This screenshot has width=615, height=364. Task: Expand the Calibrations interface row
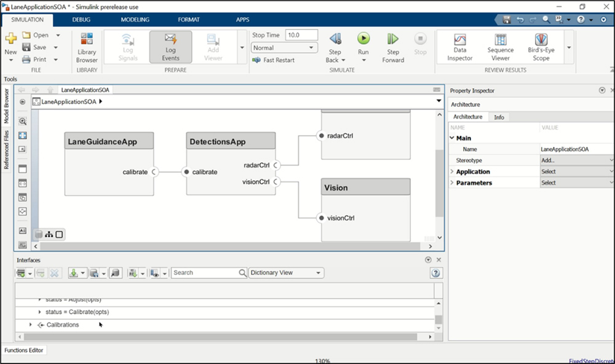[31, 325]
